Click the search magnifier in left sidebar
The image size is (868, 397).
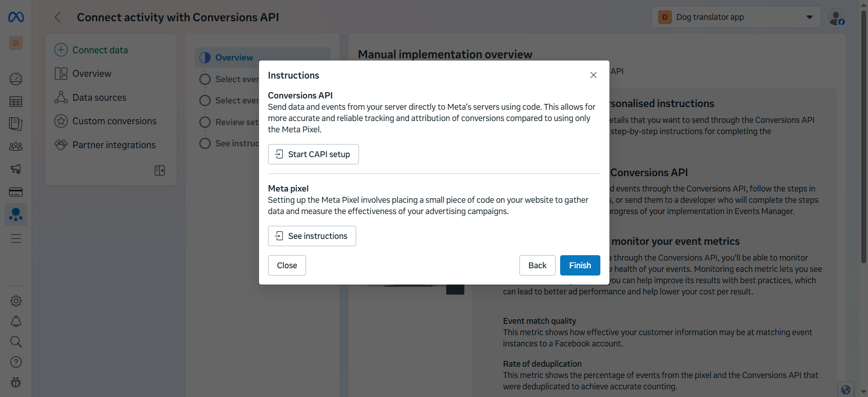coord(16,342)
